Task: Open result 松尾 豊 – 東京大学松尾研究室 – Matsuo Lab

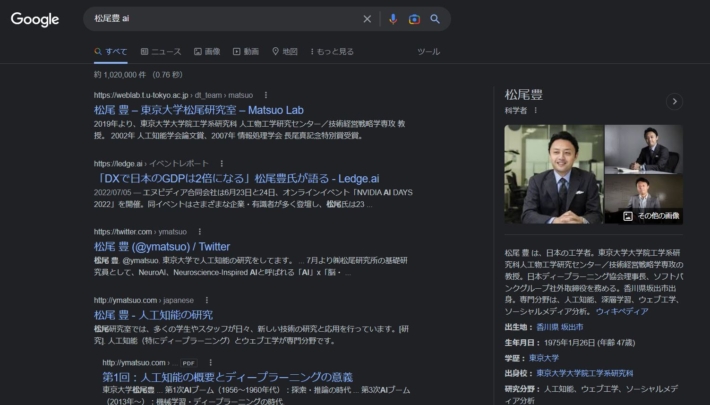Action: 199,110
